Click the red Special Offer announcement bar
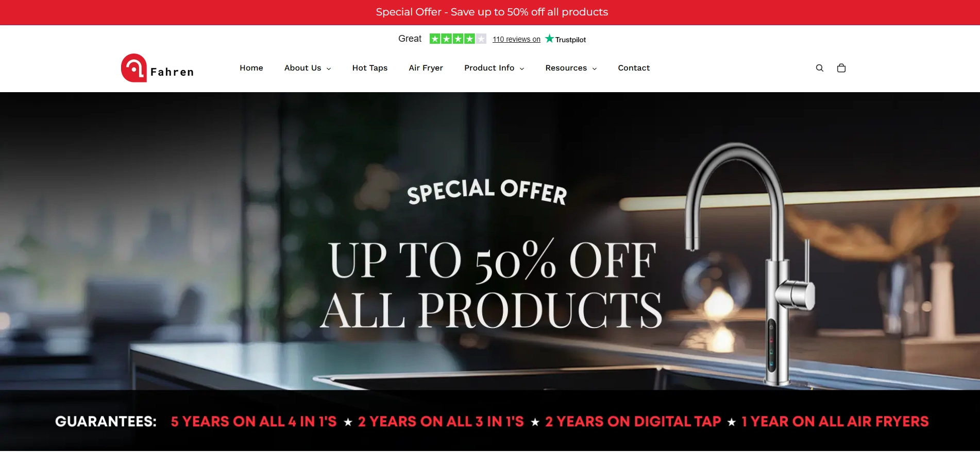The height and width of the screenshot is (468, 980). (x=490, y=12)
